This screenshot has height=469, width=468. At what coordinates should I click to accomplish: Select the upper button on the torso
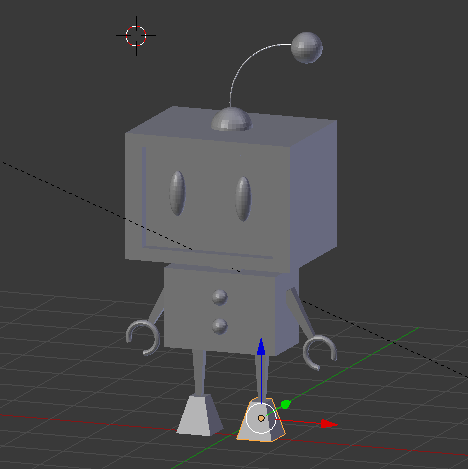pos(220,297)
